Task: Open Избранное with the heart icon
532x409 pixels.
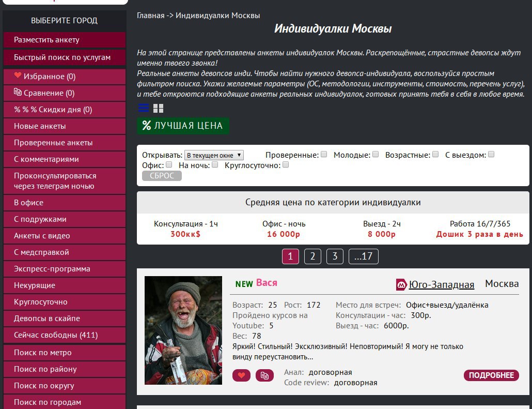Action: click(65, 77)
